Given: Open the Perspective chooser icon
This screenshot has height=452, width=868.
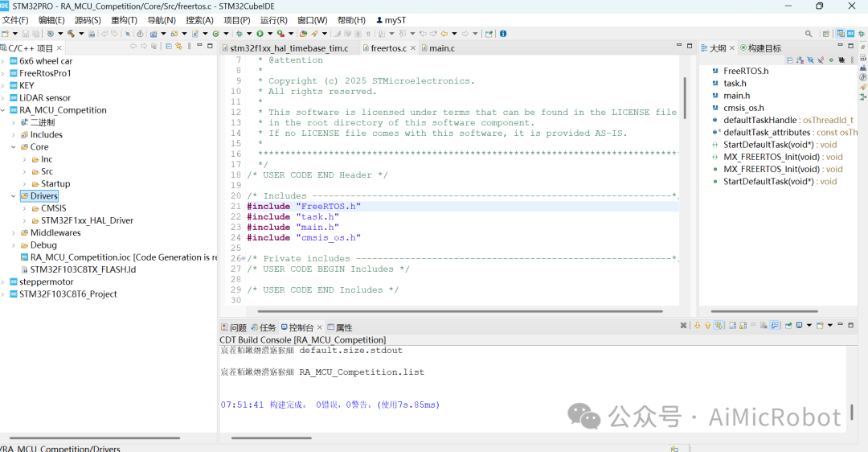Looking at the screenshot, I should [x=826, y=34].
